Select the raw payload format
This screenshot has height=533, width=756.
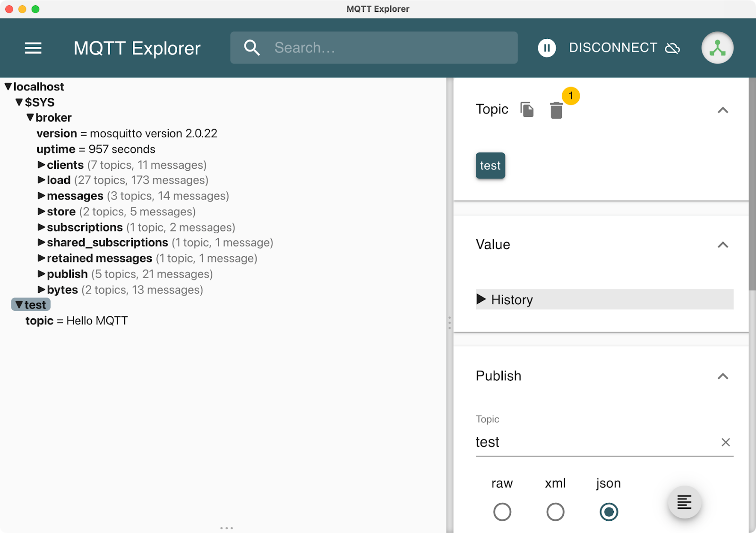502,512
